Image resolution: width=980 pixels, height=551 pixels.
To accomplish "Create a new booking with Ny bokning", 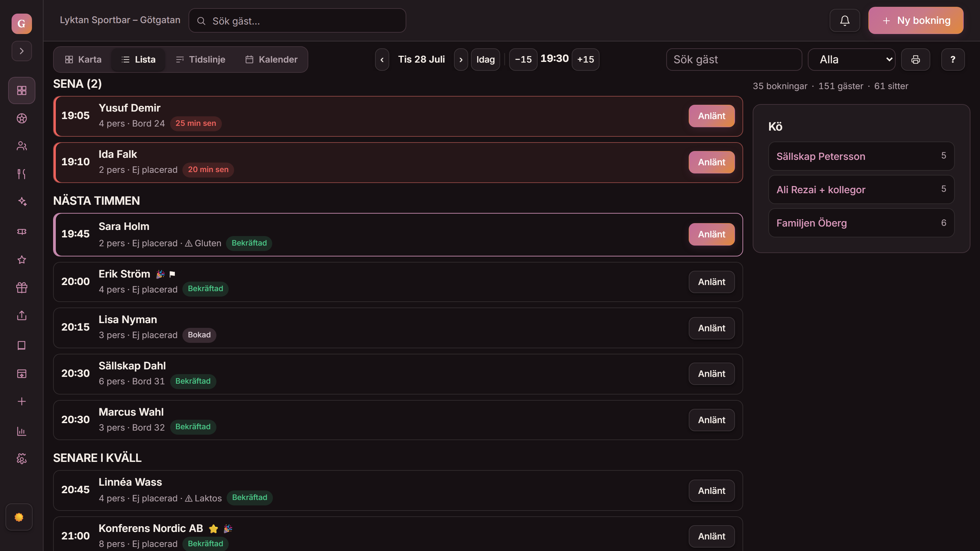I will [916, 20].
